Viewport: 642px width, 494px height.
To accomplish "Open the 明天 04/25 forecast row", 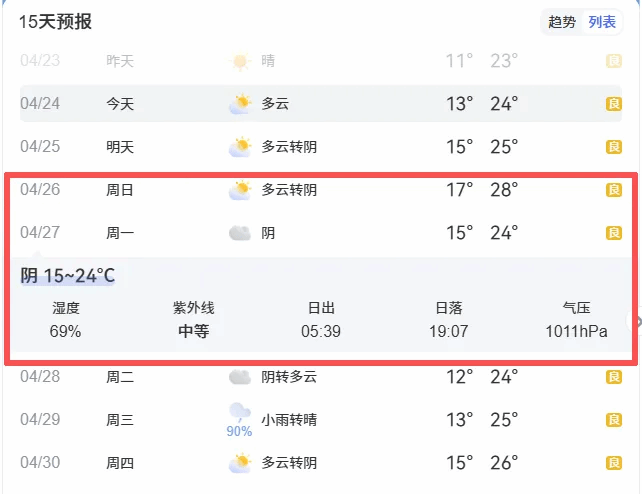I will click(320, 147).
